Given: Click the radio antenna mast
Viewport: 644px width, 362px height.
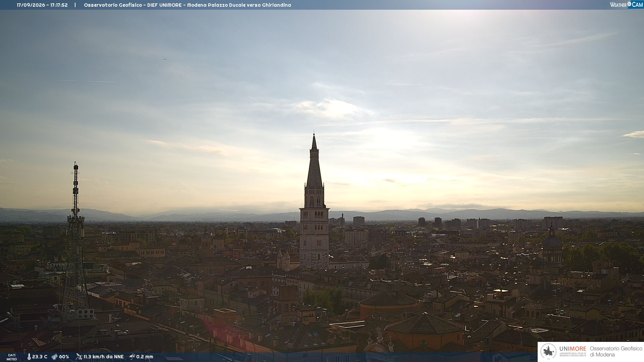Looking at the screenshot, I should coord(75,241).
